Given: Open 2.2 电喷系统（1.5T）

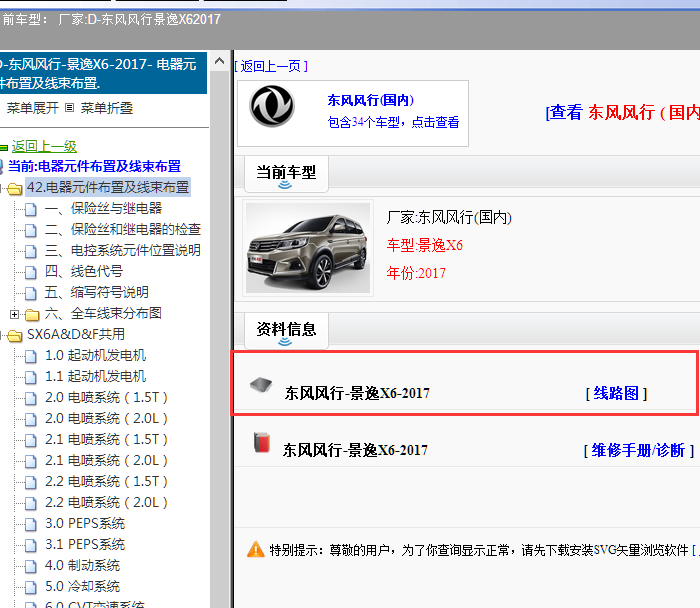Looking at the screenshot, I should click(107, 481).
